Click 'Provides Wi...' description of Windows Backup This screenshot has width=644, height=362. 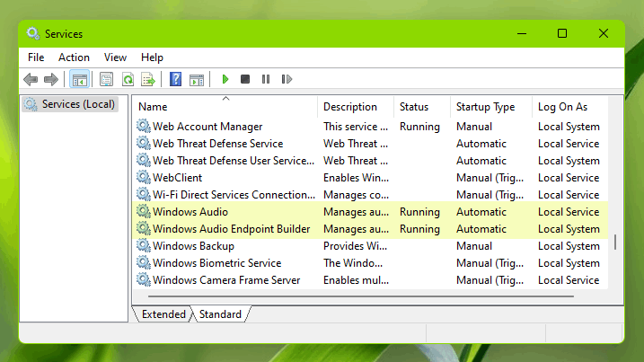click(355, 246)
